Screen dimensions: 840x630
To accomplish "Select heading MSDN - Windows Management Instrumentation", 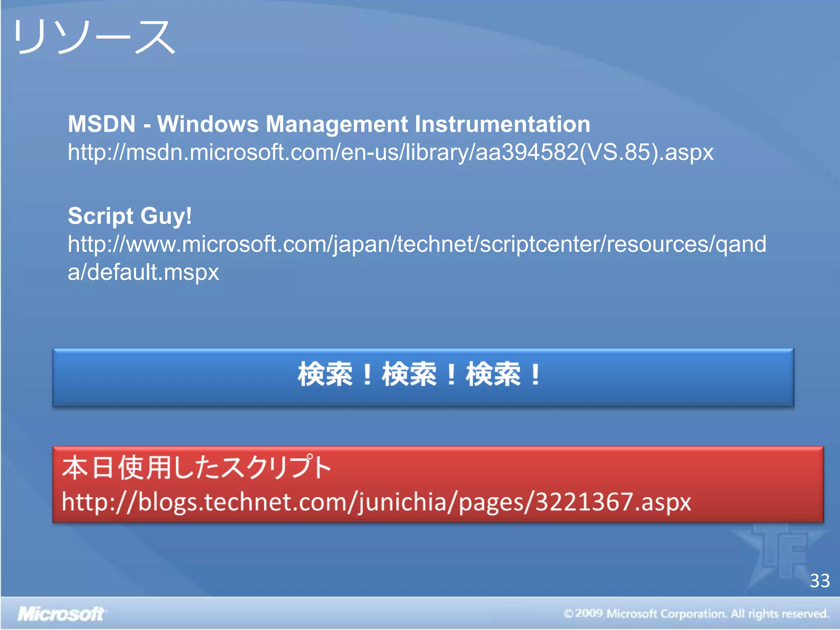I will point(329,124).
